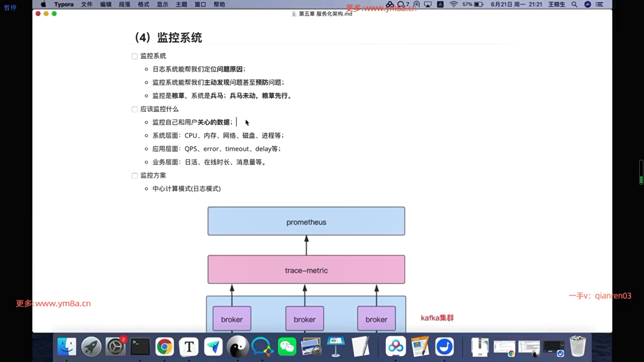Open the 段落 menu
The width and height of the screenshot is (644, 362).
pyautogui.click(x=124, y=4)
